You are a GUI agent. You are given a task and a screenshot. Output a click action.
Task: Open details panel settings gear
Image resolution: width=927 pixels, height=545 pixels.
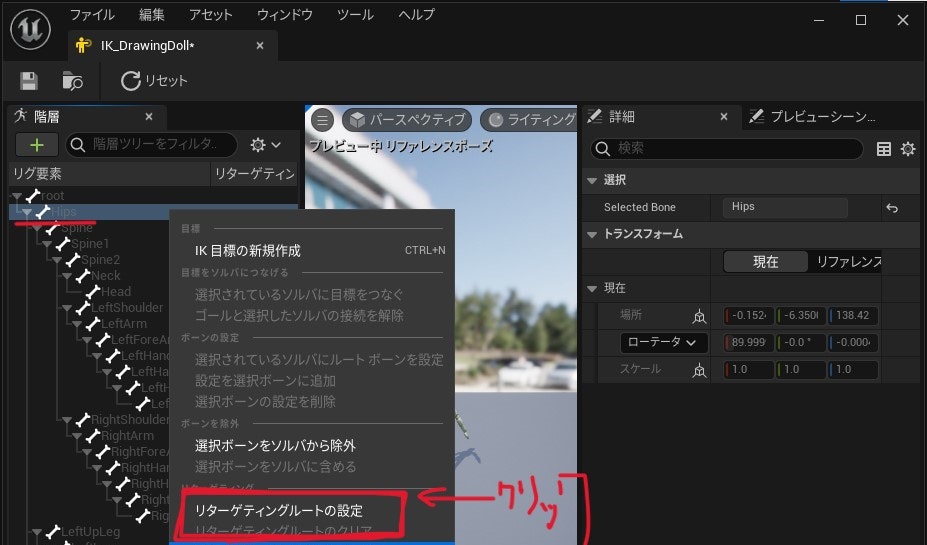point(908,148)
